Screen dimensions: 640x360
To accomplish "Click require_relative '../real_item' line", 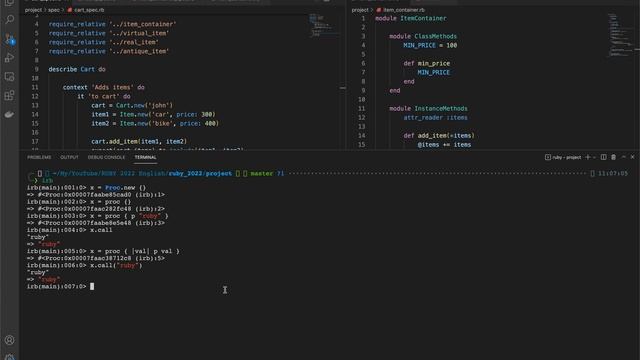I will pyautogui.click(x=103, y=42).
